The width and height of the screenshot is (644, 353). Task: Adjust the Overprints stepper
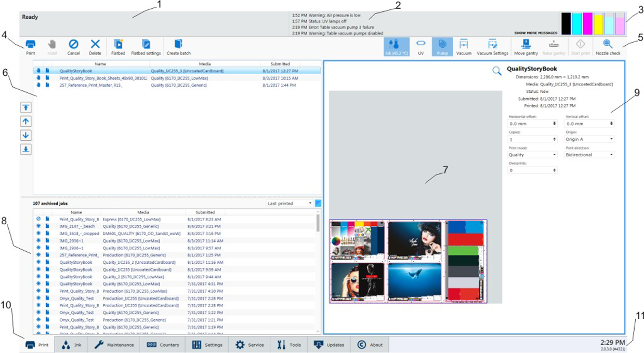coord(554,170)
